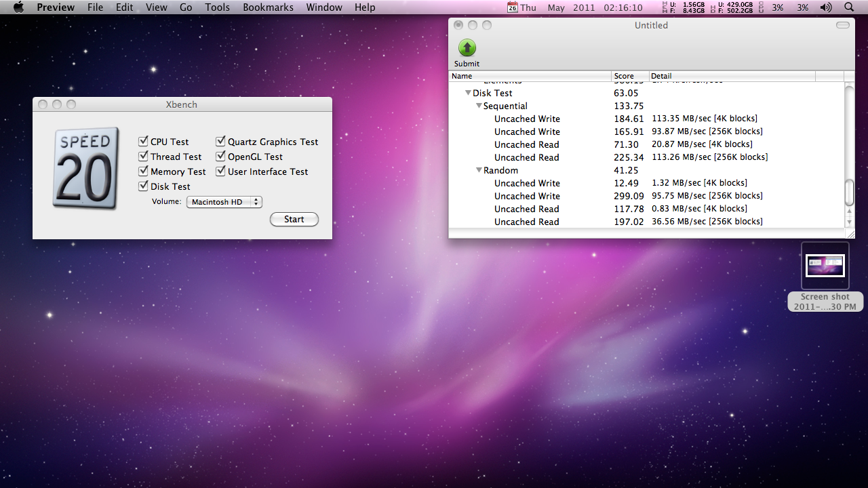The height and width of the screenshot is (488, 868).
Task: Open the Bookmarks menu
Action: (268, 7)
